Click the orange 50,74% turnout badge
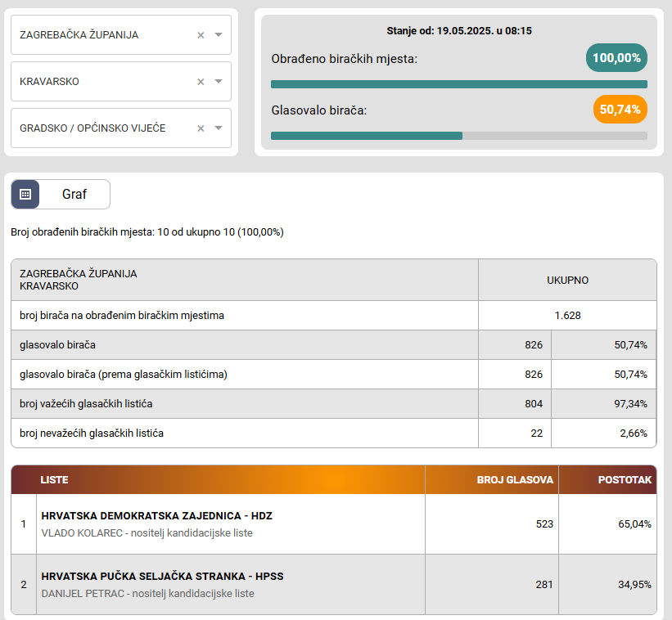Screen dimensions: 672x620 coord(620,109)
